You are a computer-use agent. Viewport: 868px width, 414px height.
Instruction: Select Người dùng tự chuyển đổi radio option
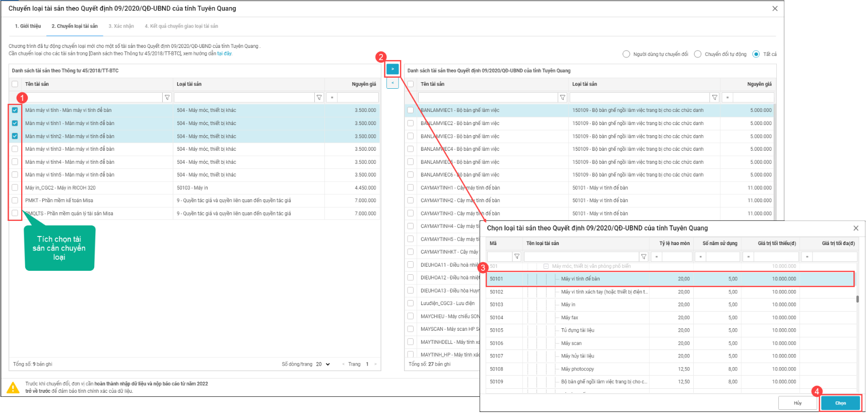pos(626,54)
